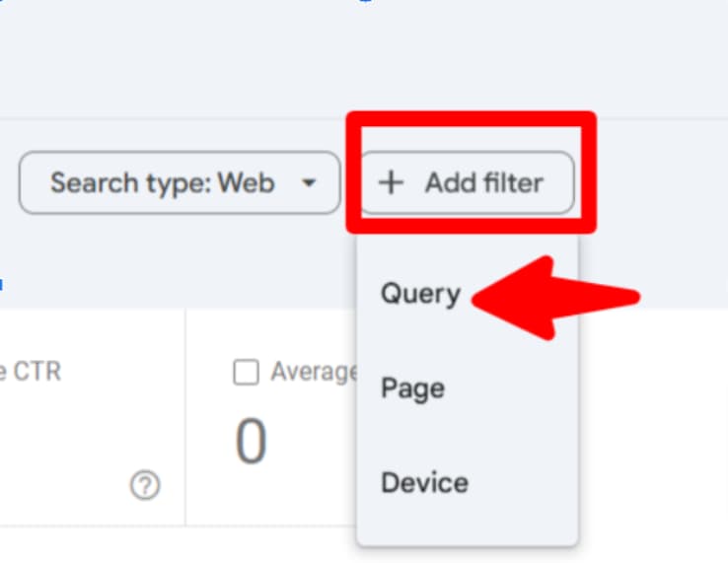Click the plus icon beside Add filter
728x563 pixels.
[392, 182]
